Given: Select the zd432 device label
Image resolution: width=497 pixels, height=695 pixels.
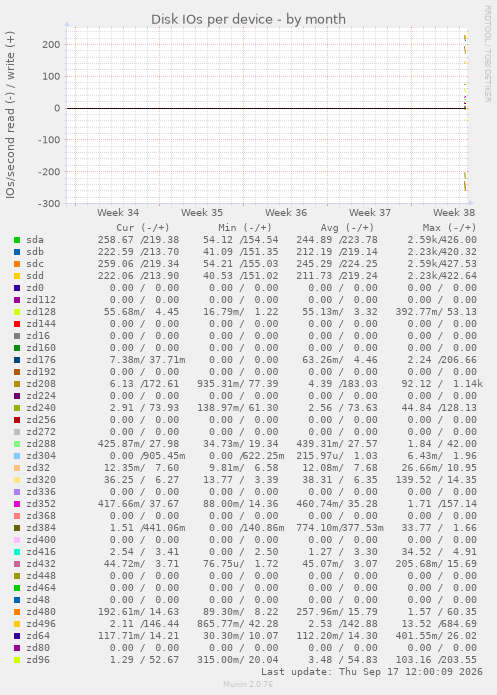Looking at the screenshot, I should [41, 564].
